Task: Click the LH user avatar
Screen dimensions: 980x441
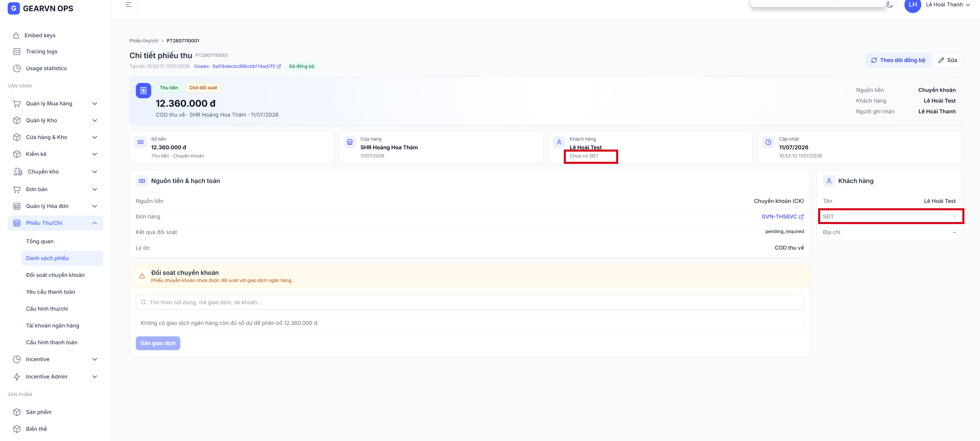Action: tap(913, 5)
